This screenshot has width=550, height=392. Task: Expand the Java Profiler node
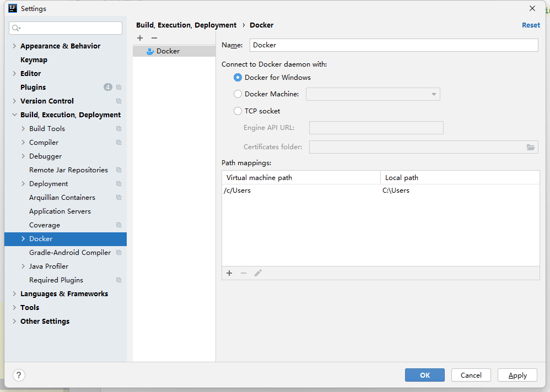coord(23,266)
